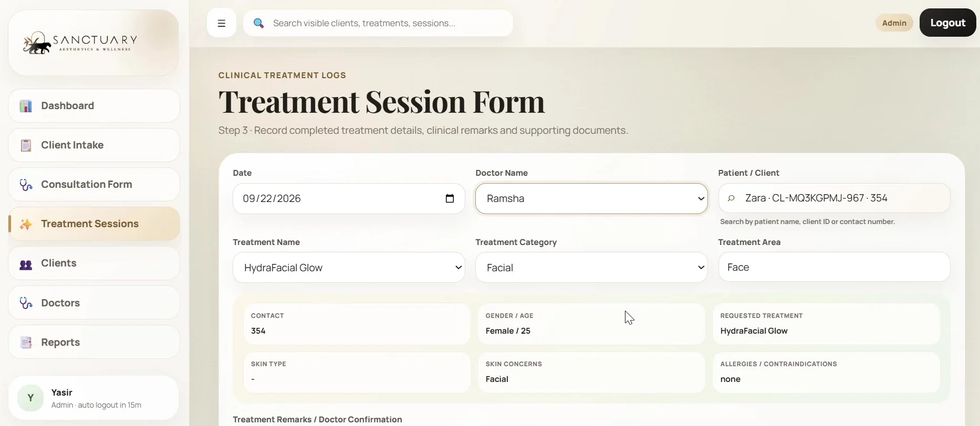
Task: Click the Dashboard chart icon
Action: click(26, 106)
